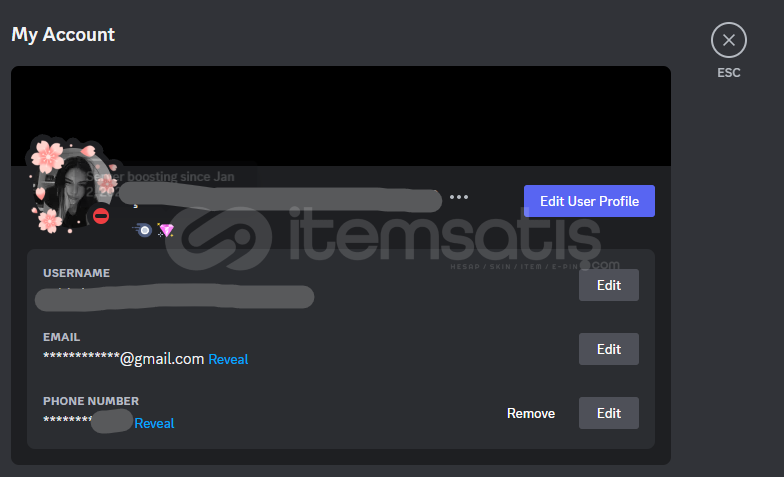Remove the phone number from account

[531, 413]
